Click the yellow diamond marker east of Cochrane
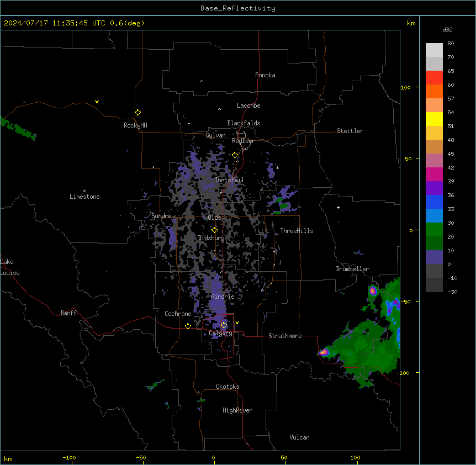The height and width of the screenshot is (465, 476). [x=188, y=326]
